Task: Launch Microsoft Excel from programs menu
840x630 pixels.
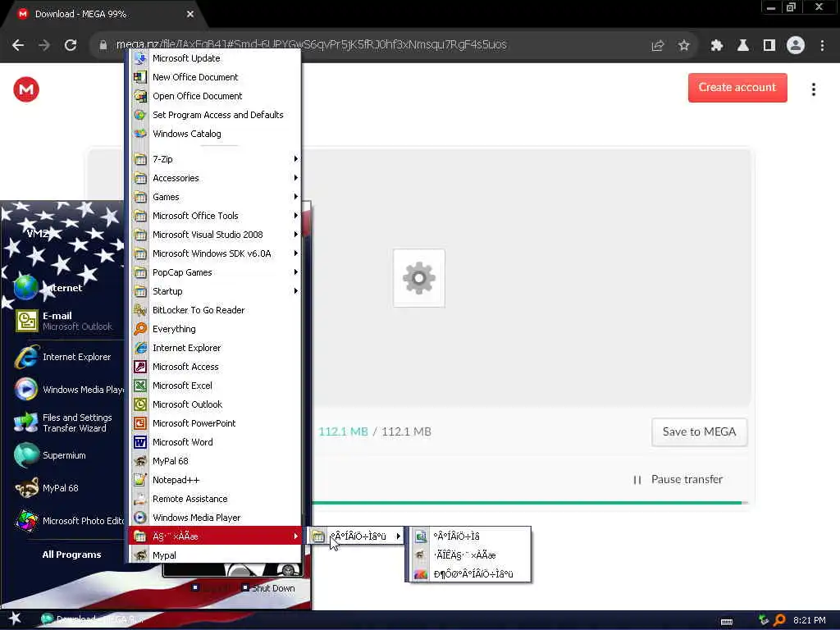Action: point(215,386)
